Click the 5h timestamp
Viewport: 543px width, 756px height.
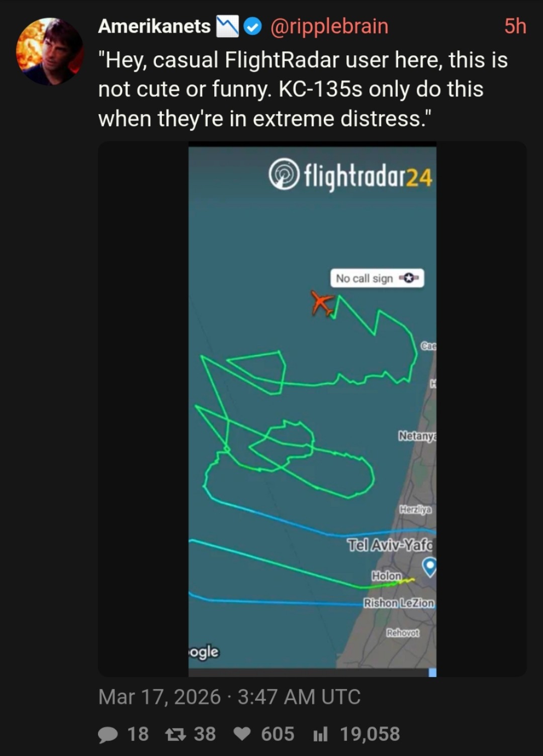pyautogui.click(x=515, y=26)
